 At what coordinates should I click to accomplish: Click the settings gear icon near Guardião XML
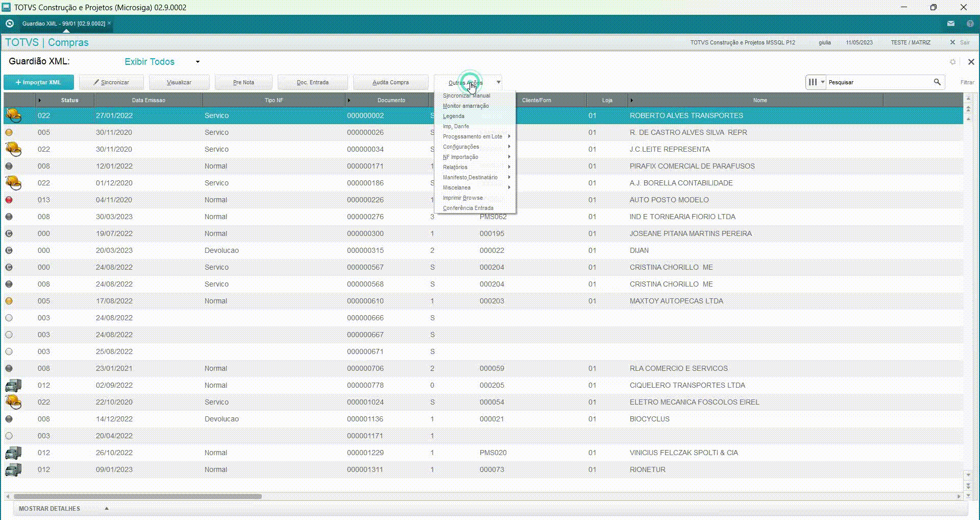[952, 62]
